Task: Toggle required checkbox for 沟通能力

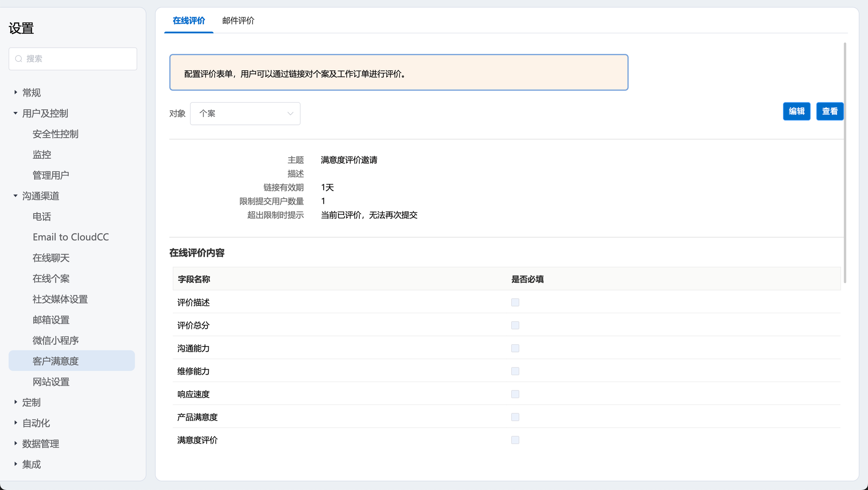Action: pos(515,348)
